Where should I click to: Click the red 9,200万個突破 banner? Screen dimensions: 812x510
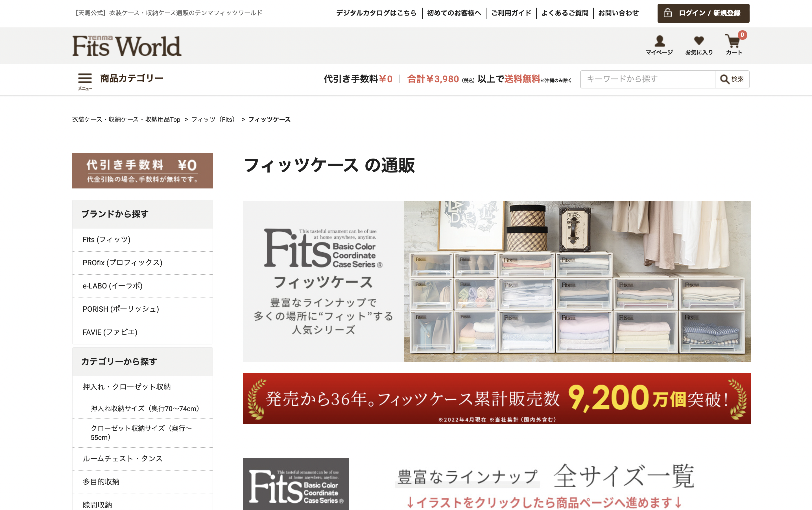coord(497,399)
